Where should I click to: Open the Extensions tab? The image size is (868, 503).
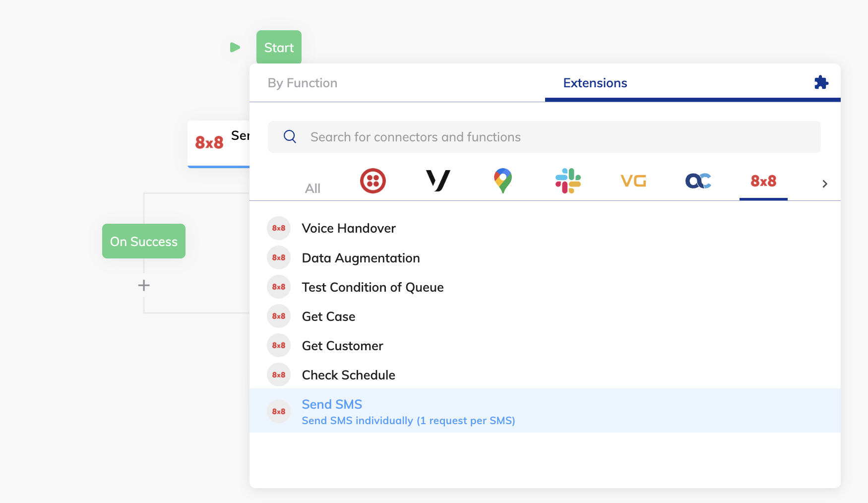[595, 83]
